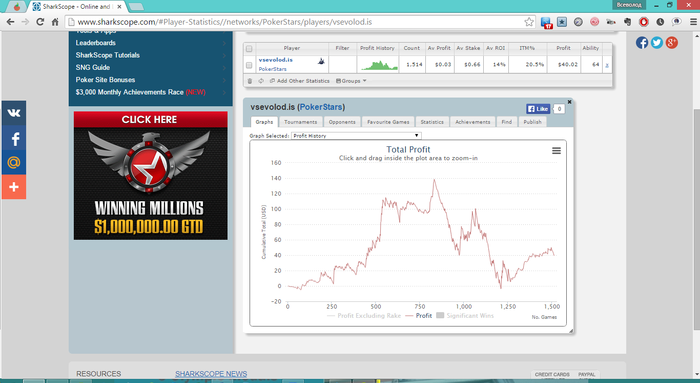The width and height of the screenshot is (700, 383).
Task: Switch to the Favourite Games tab
Action: pos(388,122)
